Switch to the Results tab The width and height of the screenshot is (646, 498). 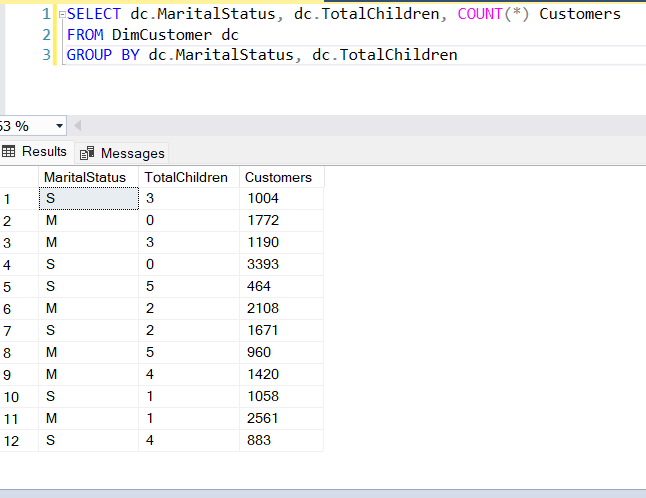(43, 152)
